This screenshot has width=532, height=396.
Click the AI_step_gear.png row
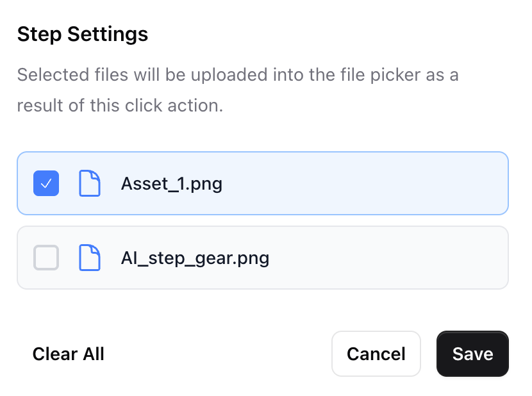263,258
